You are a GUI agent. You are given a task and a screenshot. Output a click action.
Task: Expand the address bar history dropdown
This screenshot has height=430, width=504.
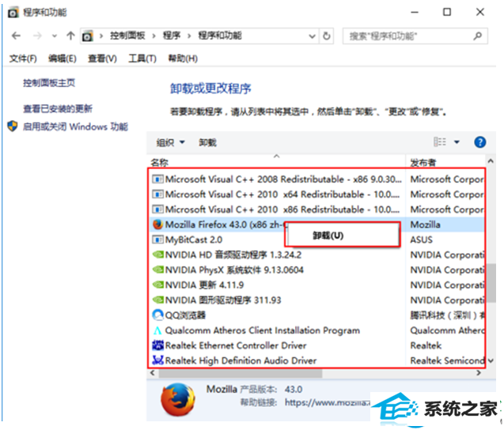click(x=312, y=36)
